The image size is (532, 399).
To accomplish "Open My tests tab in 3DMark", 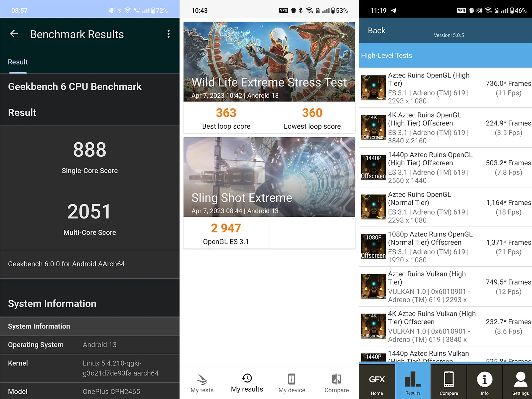I will pos(202,383).
